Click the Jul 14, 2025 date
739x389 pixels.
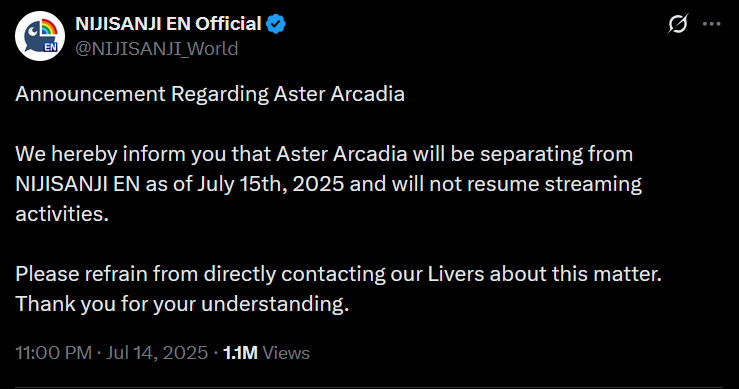(157, 353)
